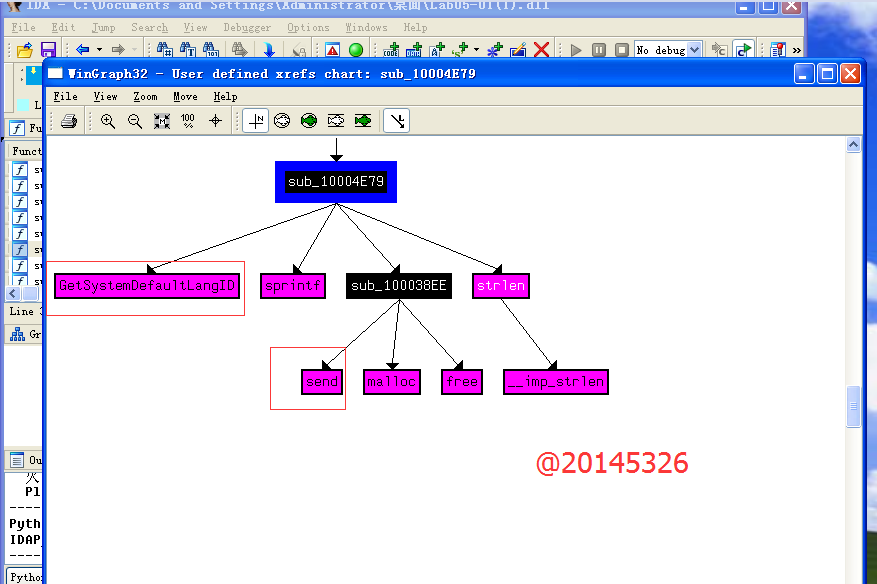
Task: Click the save disk icon in IDA toolbar
Action: pos(48,50)
